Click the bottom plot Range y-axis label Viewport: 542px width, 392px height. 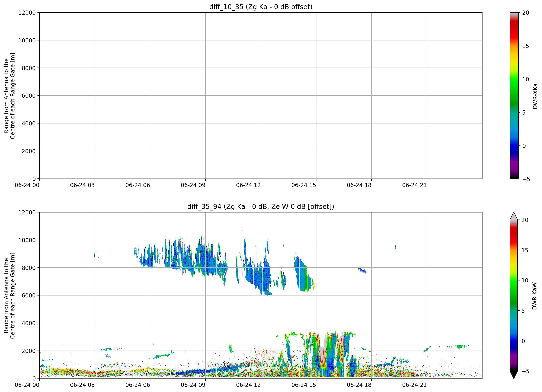(x=9, y=295)
